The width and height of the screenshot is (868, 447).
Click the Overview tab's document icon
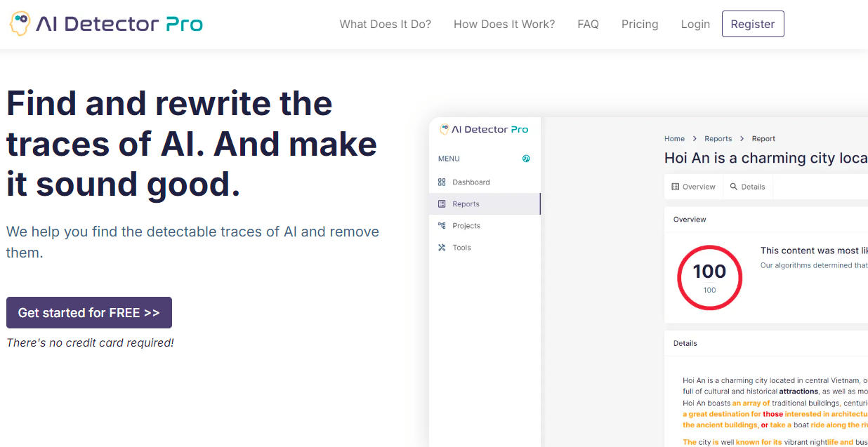(x=676, y=187)
